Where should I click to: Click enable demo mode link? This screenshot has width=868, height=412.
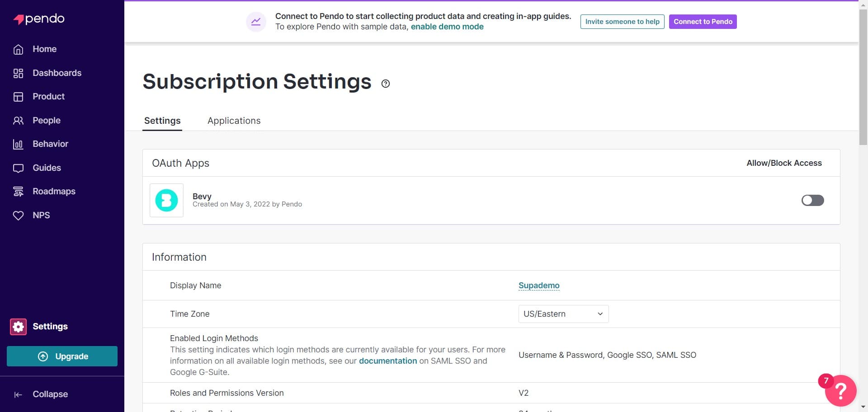pyautogui.click(x=447, y=27)
